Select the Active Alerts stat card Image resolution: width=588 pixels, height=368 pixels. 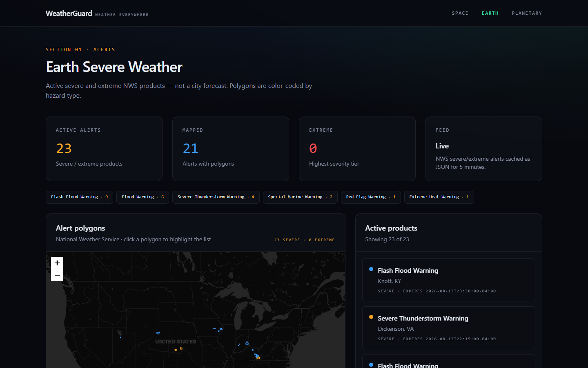tap(104, 149)
